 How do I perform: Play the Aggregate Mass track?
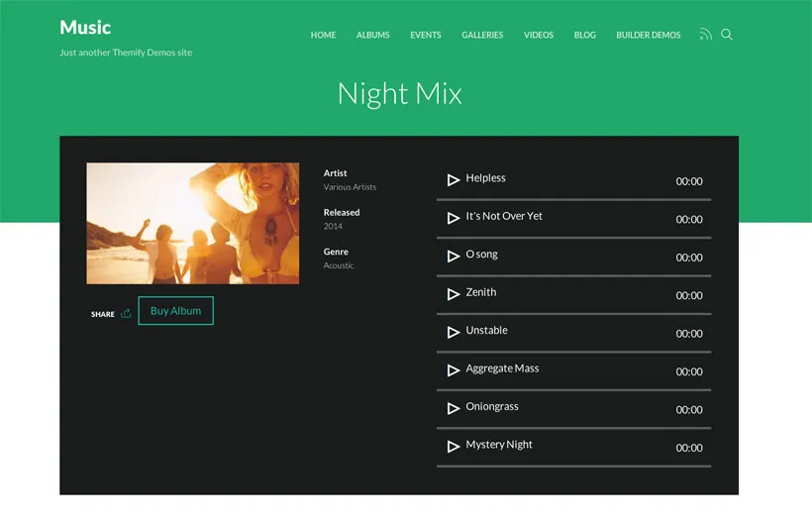(454, 370)
